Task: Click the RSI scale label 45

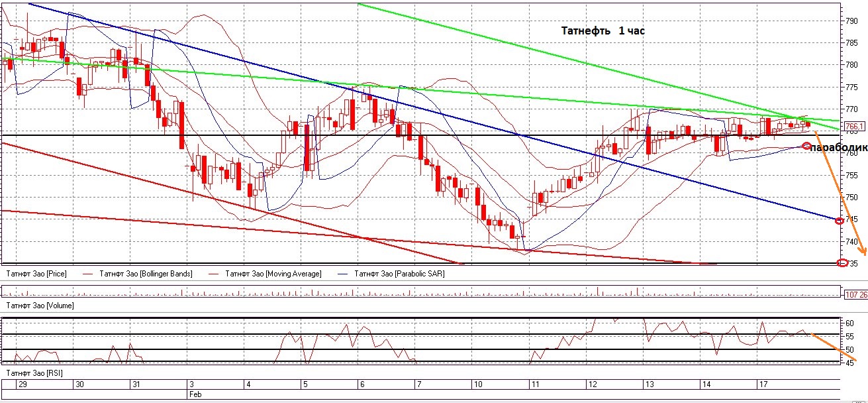Action: tap(849, 363)
